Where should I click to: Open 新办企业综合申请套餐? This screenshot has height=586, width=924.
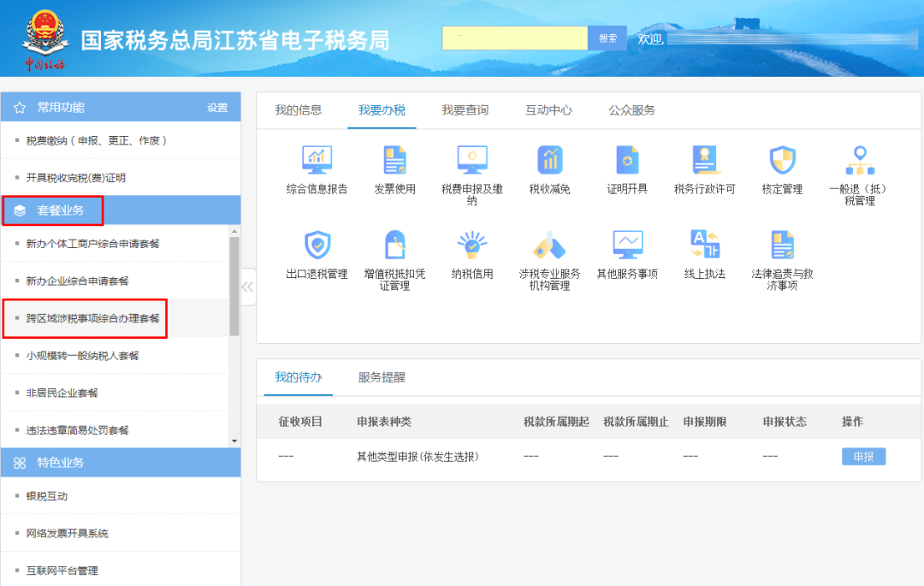(77, 281)
